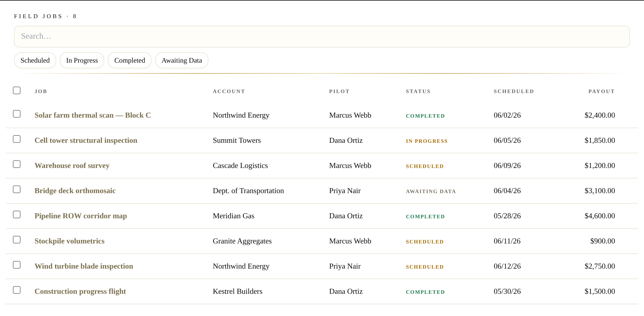Click the IN PROGRESS status label
644x316 pixels.
427,141
